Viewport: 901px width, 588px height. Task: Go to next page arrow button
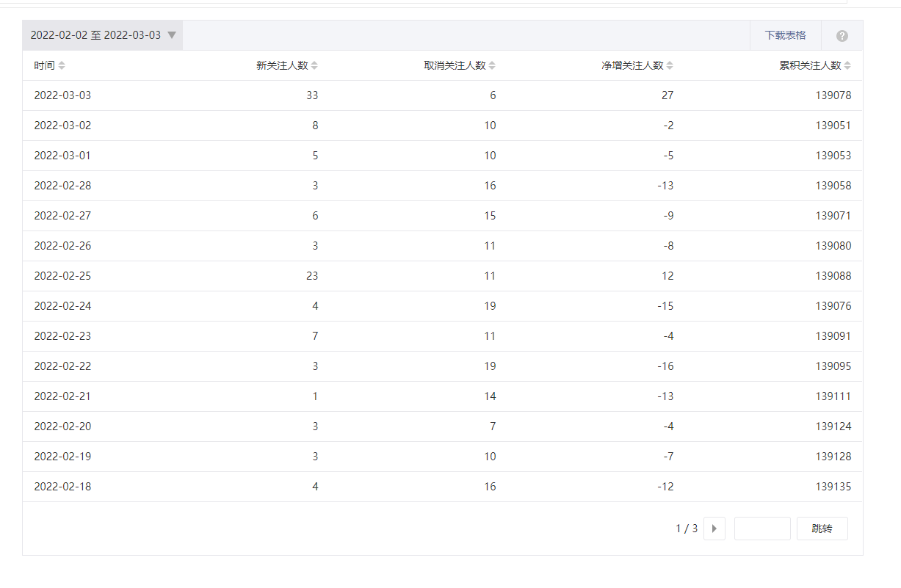(x=714, y=529)
